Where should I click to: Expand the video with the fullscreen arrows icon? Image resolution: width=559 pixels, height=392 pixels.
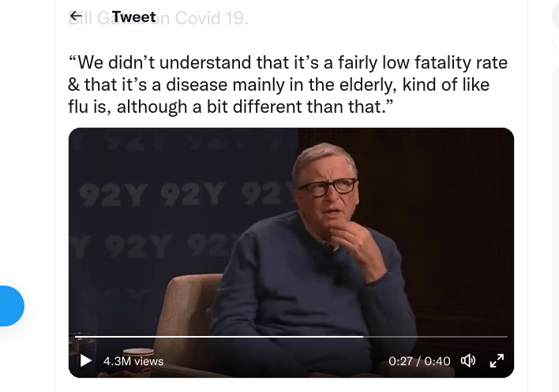pyautogui.click(x=497, y=360)
